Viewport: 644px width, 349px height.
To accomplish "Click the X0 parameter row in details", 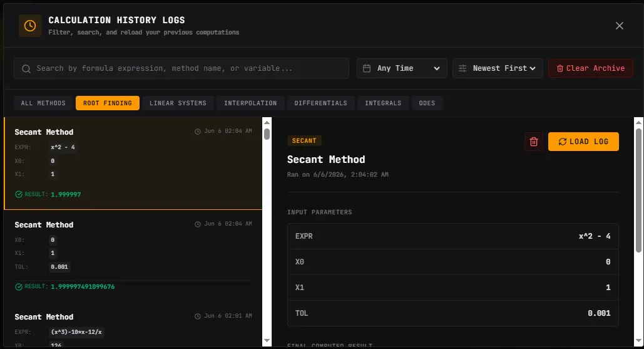I will (x=453, y=262).
